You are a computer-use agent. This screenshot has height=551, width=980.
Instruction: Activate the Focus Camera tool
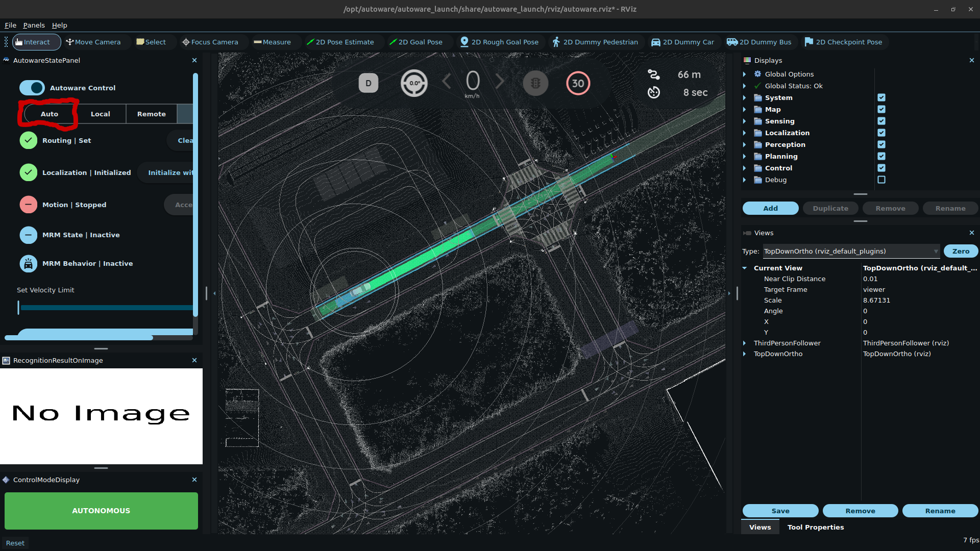coord(210,42)
